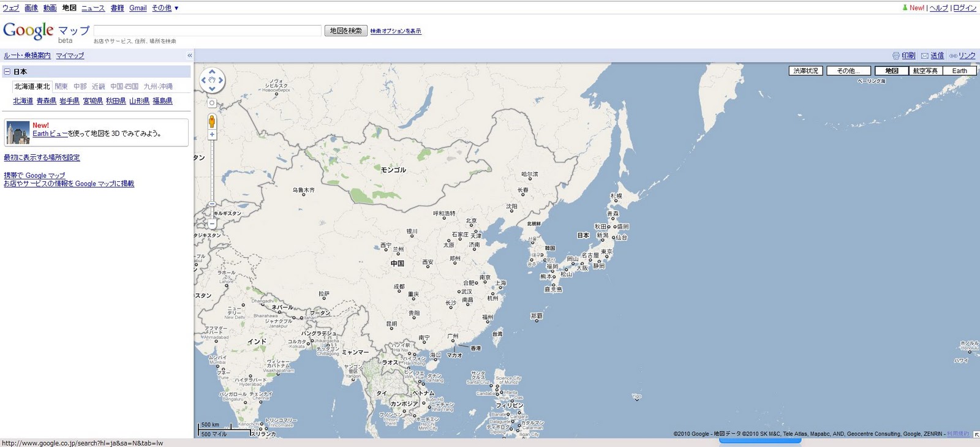Click the resize corner icon at map bottom-right
This screenshot has height=447, width=980.
(976, 434)
